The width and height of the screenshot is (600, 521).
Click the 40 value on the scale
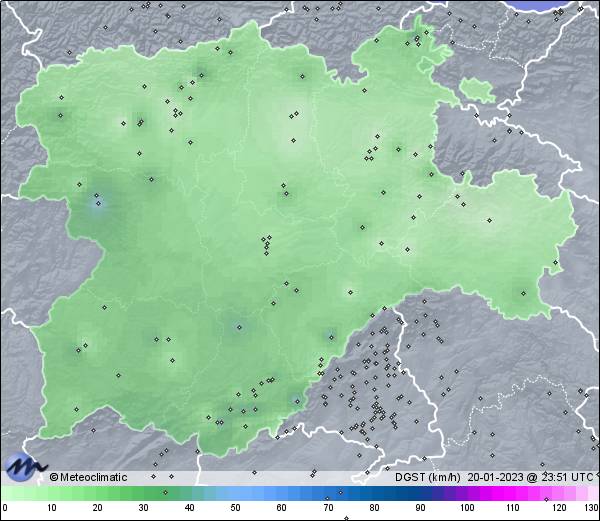click(x=189, y=508)
